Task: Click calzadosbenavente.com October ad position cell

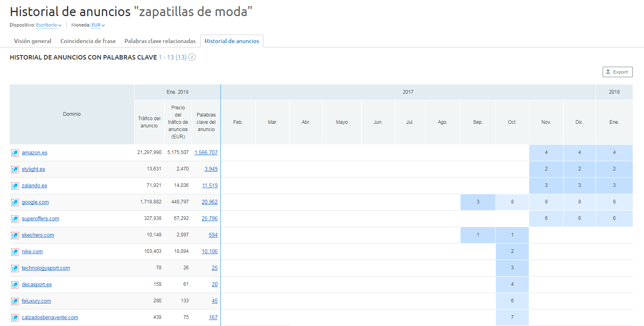Action: pyautogui.click(x=512, y=318)
